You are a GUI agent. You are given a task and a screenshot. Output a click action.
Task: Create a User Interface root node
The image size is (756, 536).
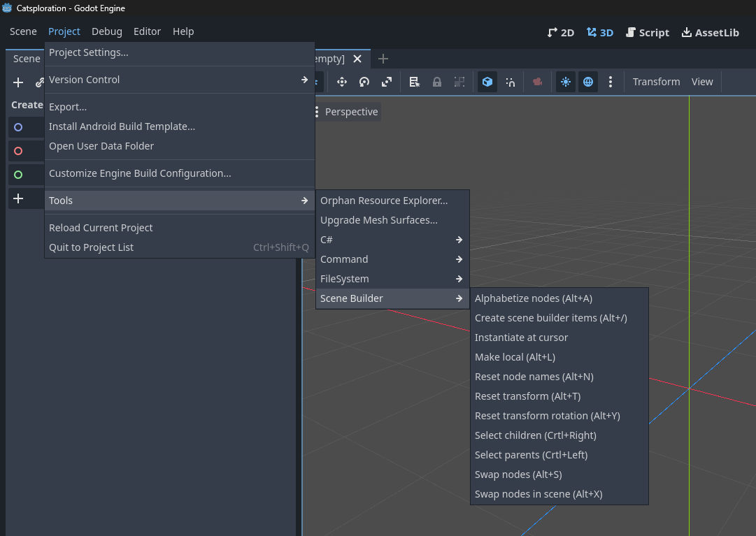tap(26, 174)
